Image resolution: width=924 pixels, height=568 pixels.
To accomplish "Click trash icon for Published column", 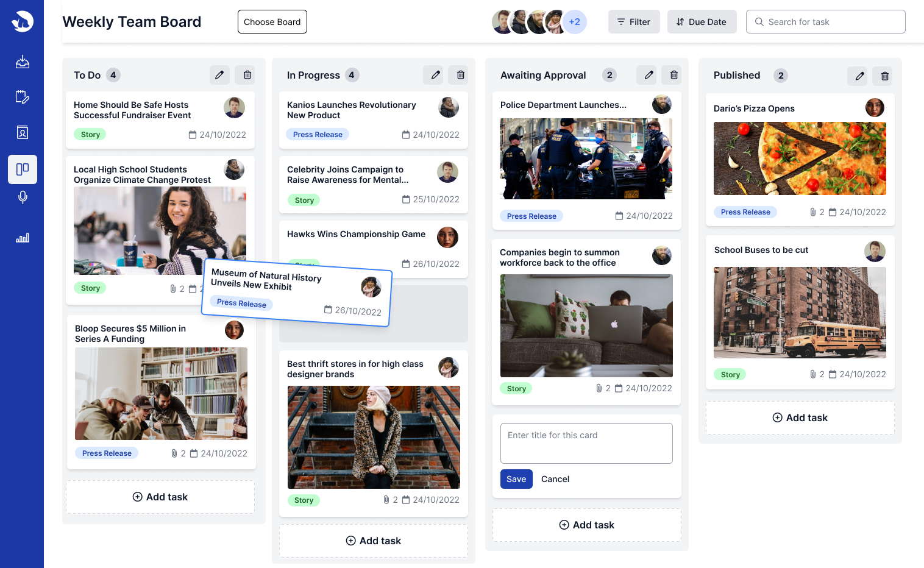I will 884,76.
